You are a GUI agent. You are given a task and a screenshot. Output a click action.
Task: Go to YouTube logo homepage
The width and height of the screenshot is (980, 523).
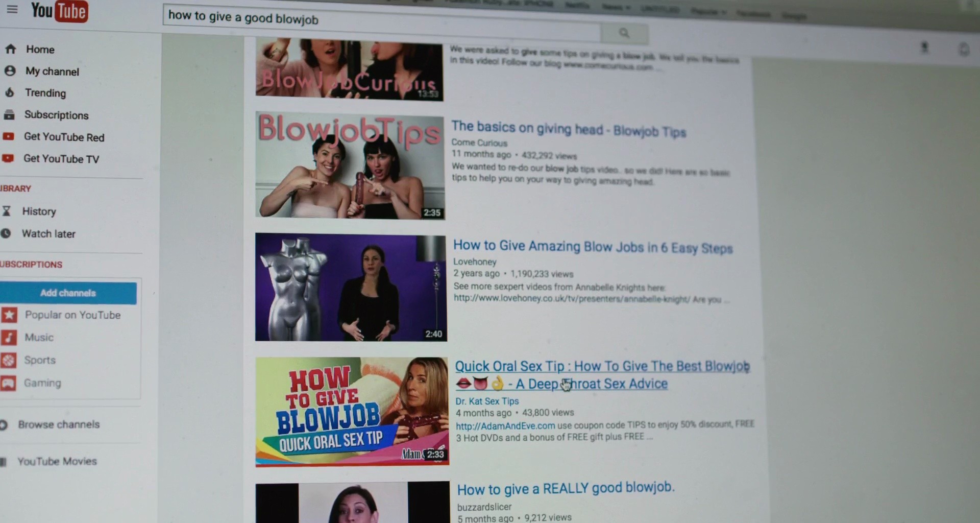coord(59,11)
